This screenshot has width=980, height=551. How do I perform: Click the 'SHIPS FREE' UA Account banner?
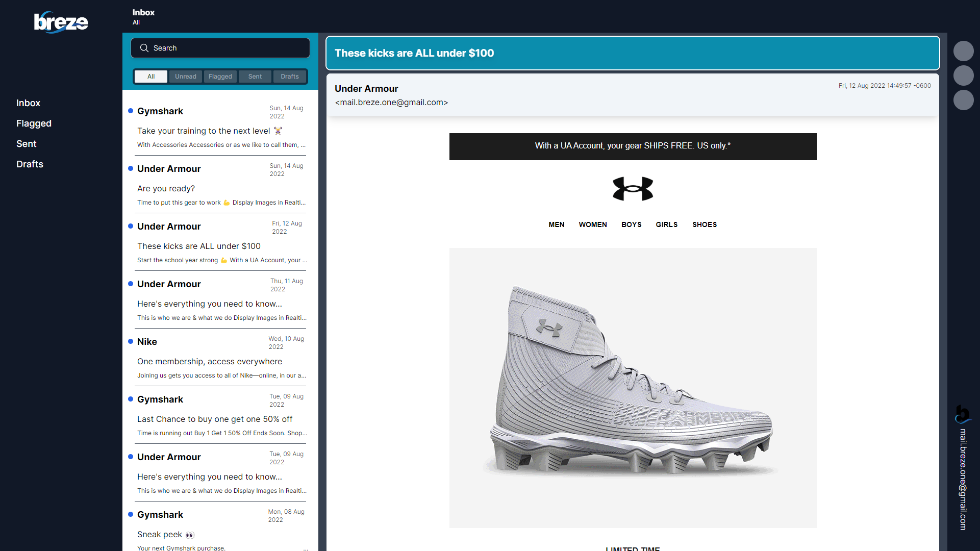click(x=633, y=146)
